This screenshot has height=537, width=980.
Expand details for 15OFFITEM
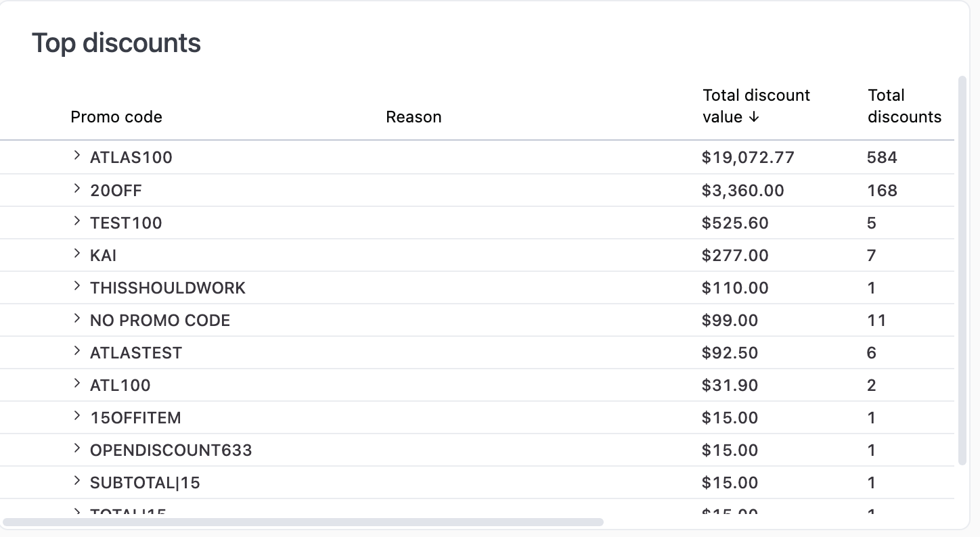click(76, 417)
